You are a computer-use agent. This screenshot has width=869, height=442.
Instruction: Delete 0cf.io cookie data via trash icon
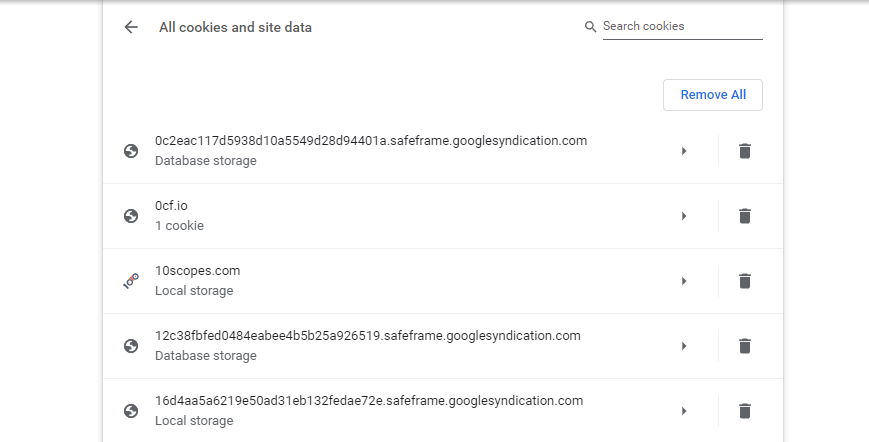(744, 216)
